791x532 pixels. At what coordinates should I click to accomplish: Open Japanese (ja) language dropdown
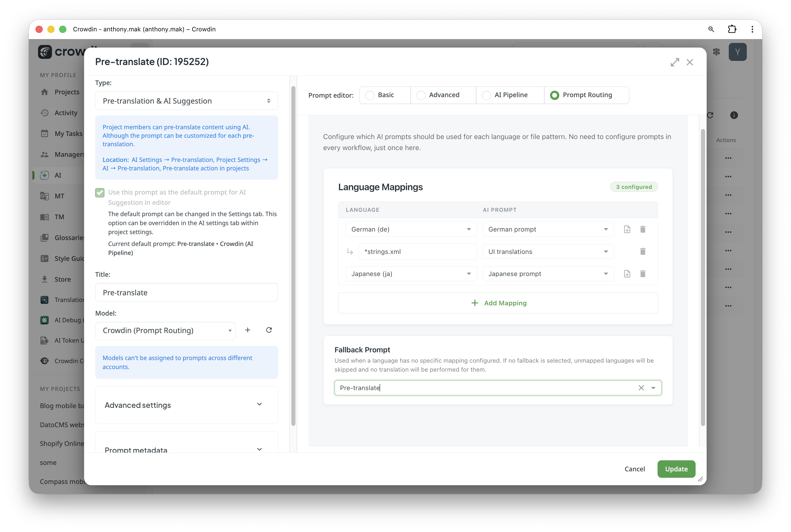(411, 274)
